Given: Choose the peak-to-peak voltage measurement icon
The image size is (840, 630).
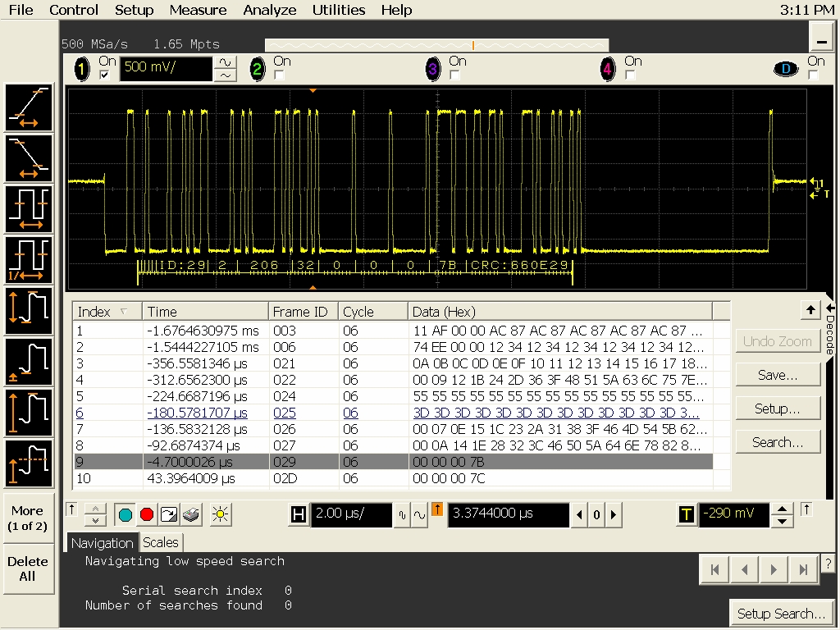Looking at the screenshot, I should click(30, 310).
